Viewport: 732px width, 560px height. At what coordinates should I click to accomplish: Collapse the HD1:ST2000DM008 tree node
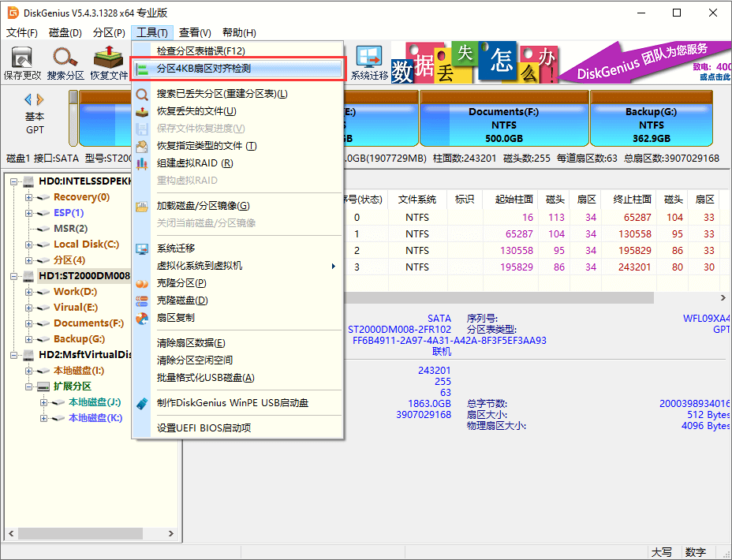click(x=14, y=276)
